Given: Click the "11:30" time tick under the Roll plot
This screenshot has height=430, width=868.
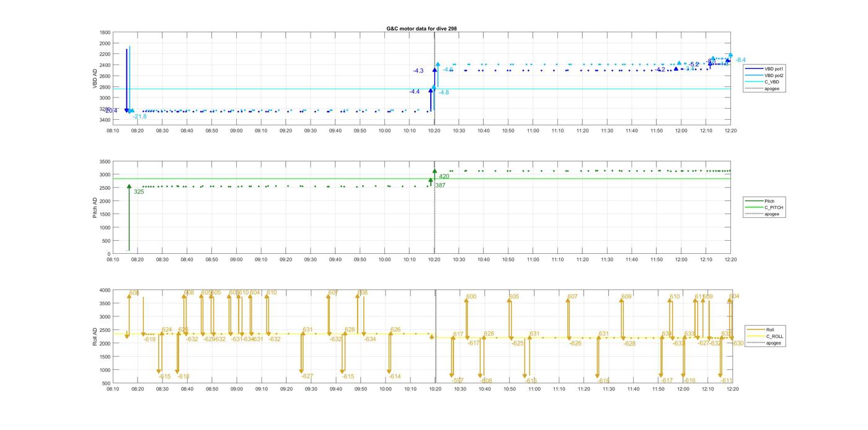Looking at the screenshot, I should pyautogui.click(x=609, y=389).
